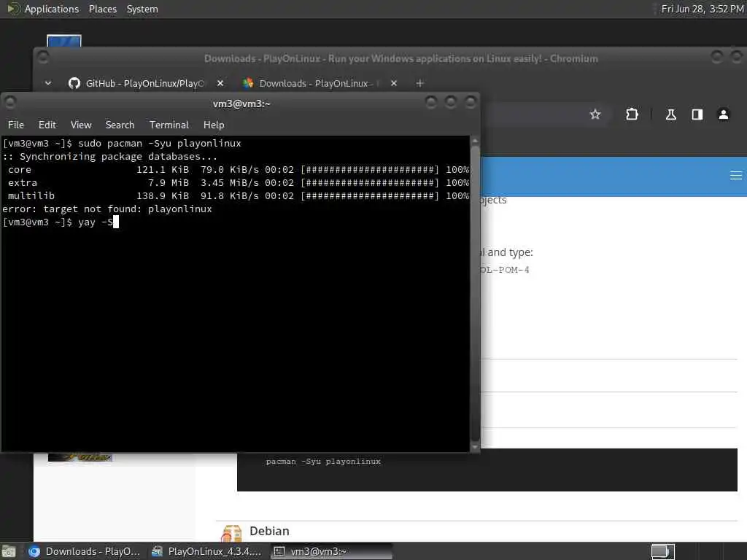747x560 pixels.
Task: Switch to GitHub PlayOnLinux tab in Chromium
Action: pos(145,83)
